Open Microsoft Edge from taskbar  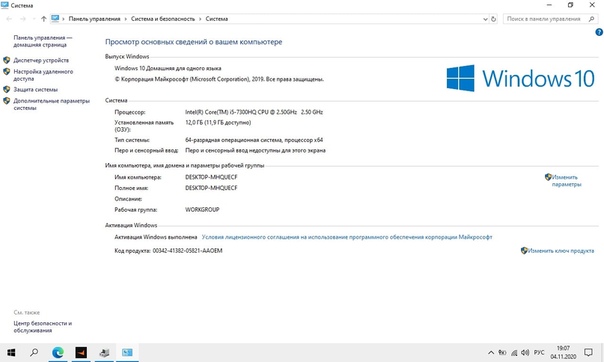(58, 352)
